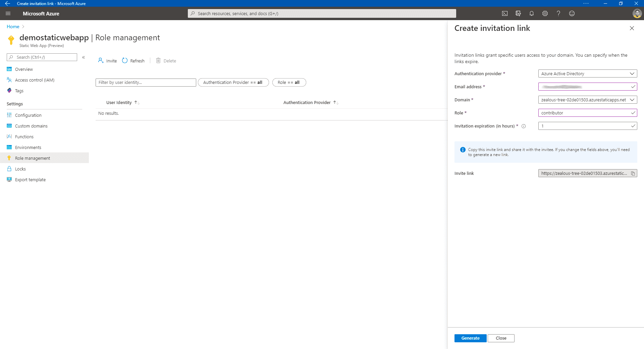644x349 pixels.
Task: Click the Configuration sliders icon
Action: click(9, 115)
